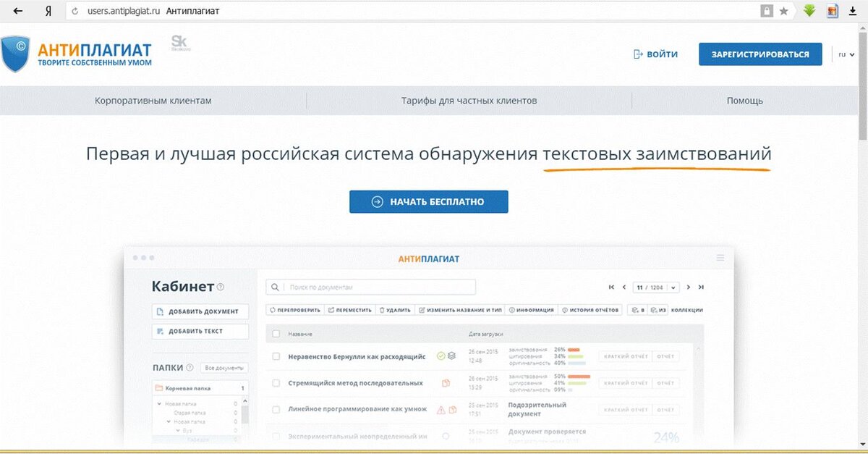Click the help icon beside ПАПКИ
The width and height of the screenshot is (868, 454).
pos(190,368)
